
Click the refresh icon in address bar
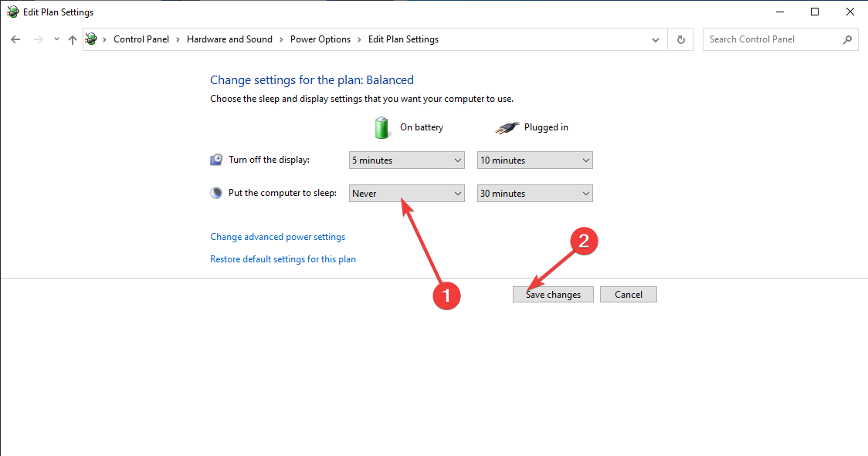(x=680, y=39)
